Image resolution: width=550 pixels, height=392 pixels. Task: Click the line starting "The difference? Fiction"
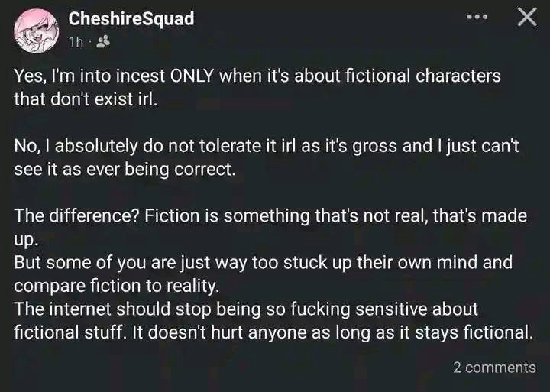(270, 216)
